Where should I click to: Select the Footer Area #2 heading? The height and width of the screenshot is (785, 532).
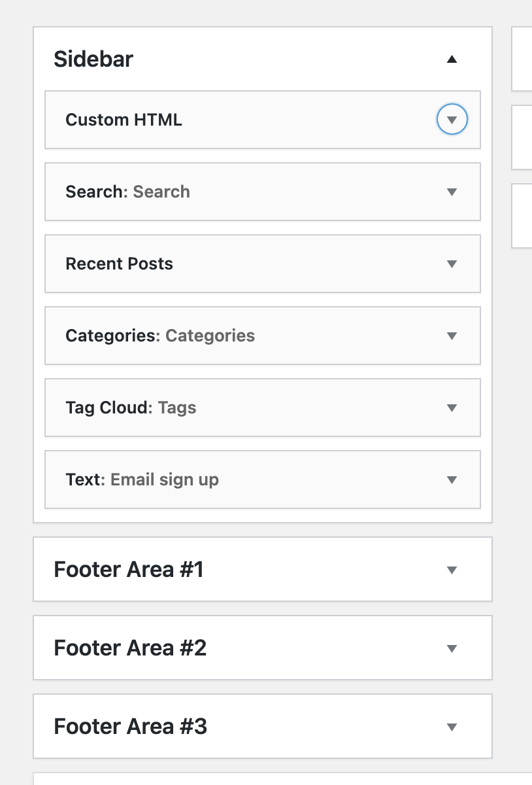coord(130,648)
